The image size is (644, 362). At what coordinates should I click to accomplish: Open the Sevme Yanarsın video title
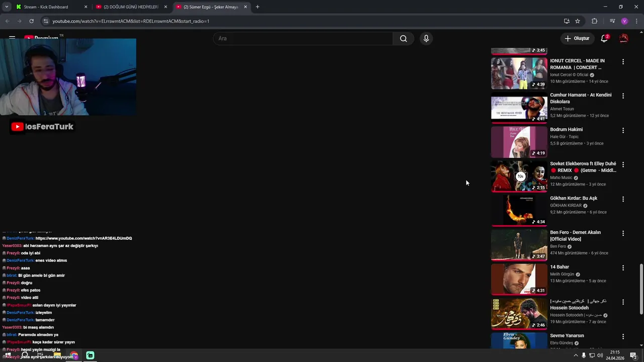click(x=567, y=336)
